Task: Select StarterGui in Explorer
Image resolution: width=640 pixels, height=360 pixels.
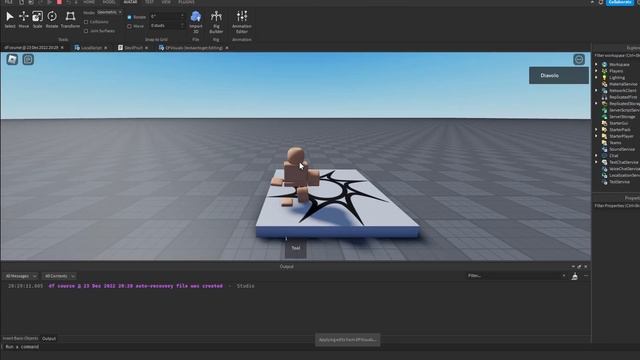Action: (x=618, y=123)
